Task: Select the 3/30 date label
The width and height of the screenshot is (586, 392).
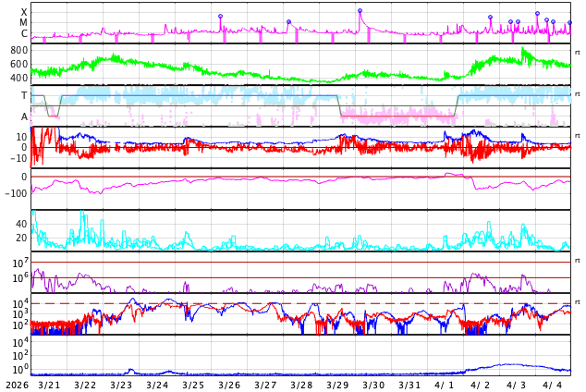Action: (373, 385)
